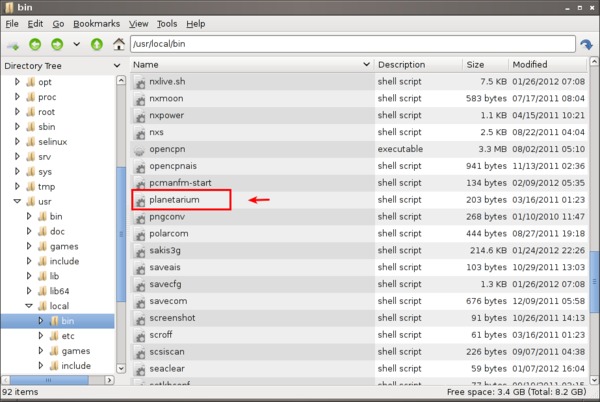Select the nxlive.sh script icon
600x402 pixels.
click(x=140, y=82)
